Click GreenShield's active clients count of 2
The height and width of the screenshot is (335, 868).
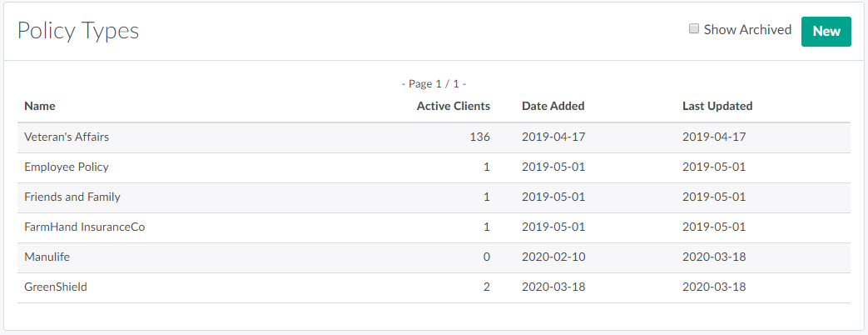tap(486, 287)
